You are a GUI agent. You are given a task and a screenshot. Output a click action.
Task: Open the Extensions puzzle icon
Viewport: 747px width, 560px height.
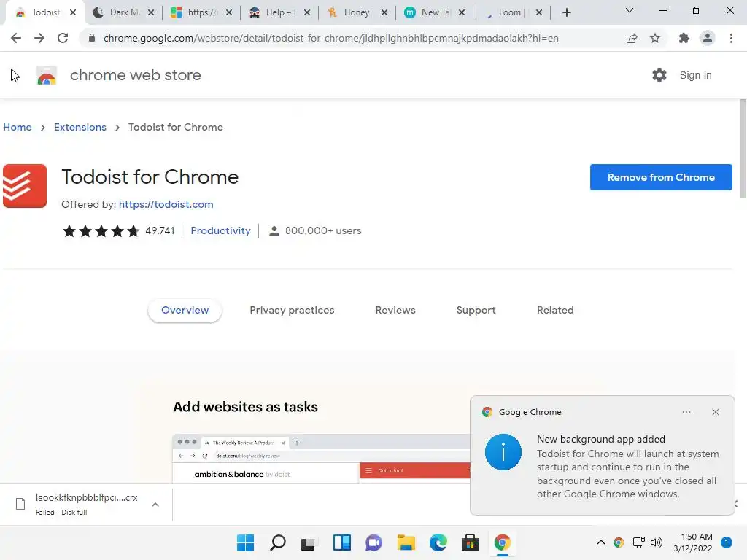(684, 38)
